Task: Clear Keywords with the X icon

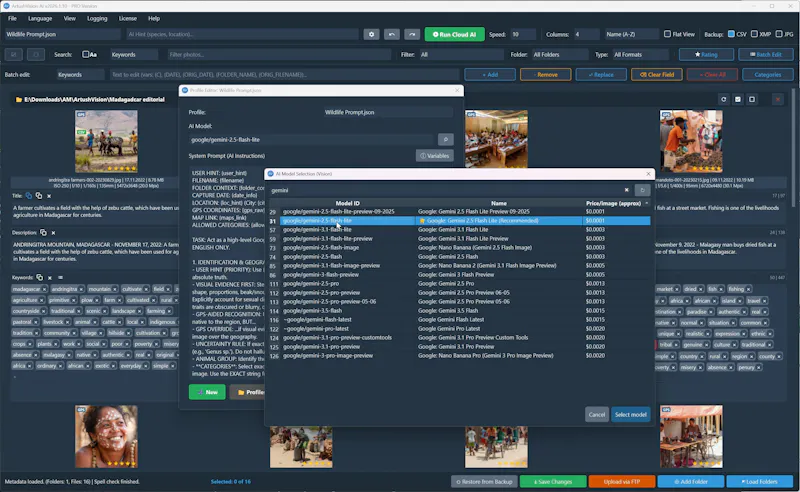Action: pyautogui.click(x=49, y=278)
